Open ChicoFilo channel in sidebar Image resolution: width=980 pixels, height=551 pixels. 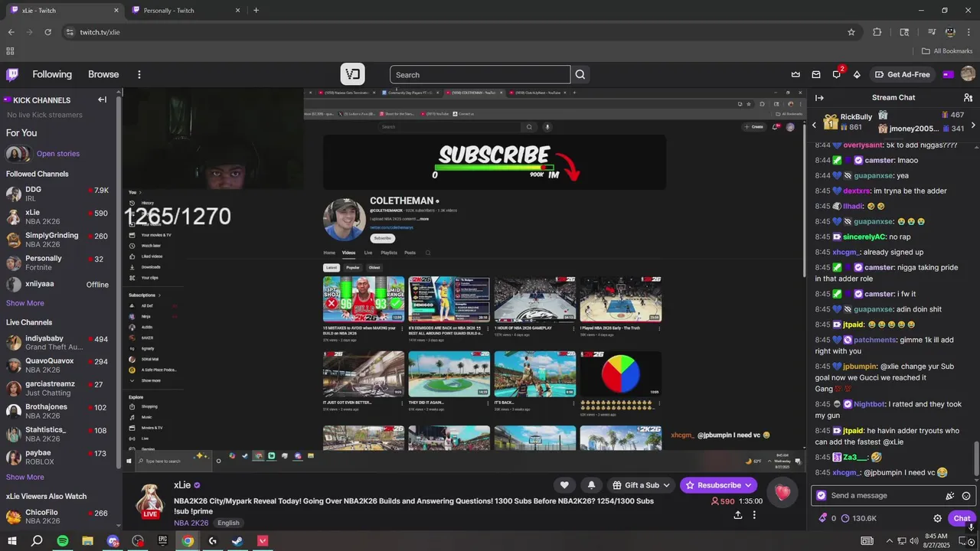click(x=58, y=517)
